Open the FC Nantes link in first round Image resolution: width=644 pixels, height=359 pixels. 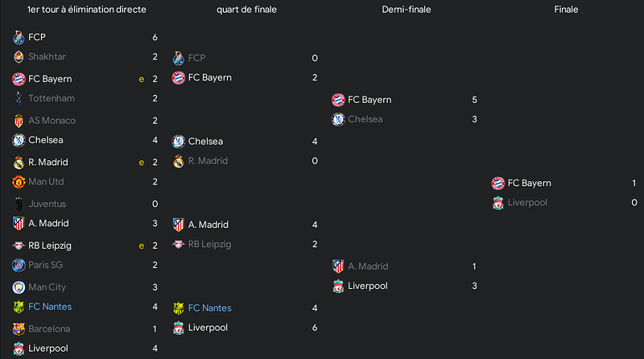[x=50, y=307]
